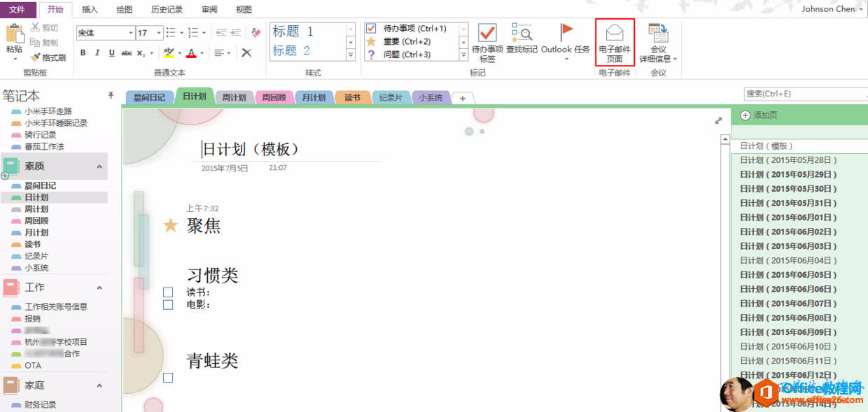Click the delete X icon
Image resolution: width=868 pixels, height=412 pixels.
246,52
